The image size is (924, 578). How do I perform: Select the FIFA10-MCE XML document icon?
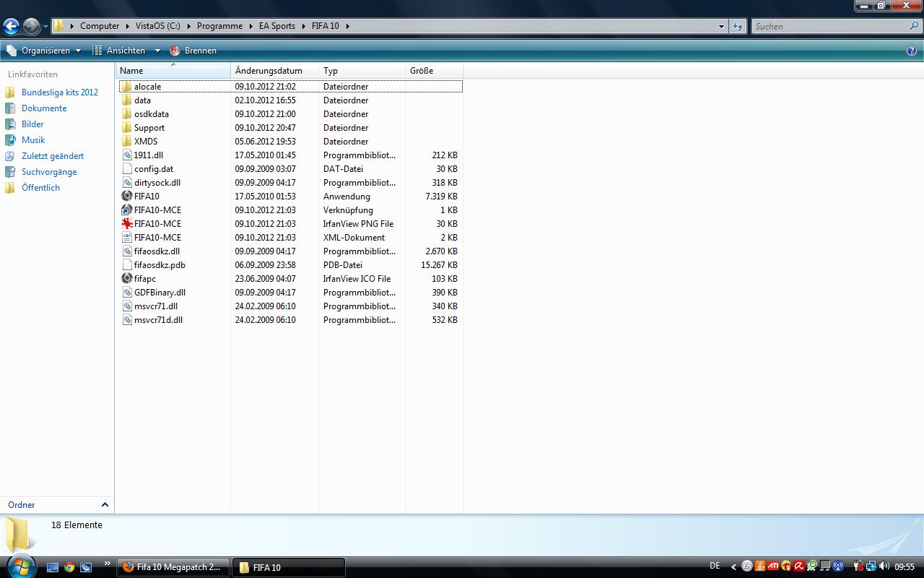point(127,237)
